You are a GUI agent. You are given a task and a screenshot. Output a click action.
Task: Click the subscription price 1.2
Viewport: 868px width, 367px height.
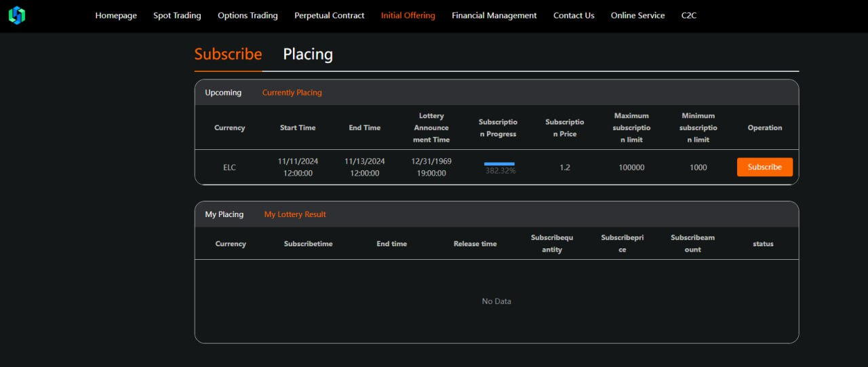(x=565, y=168)
